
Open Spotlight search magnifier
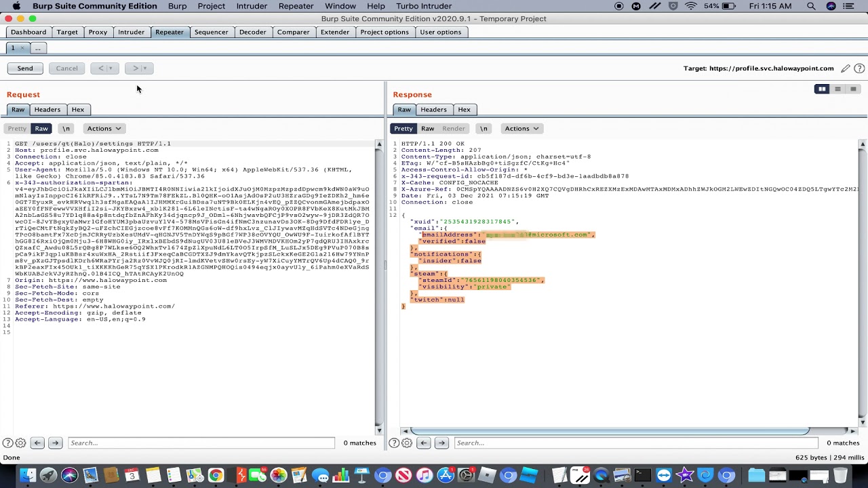[x=811, y=6]
